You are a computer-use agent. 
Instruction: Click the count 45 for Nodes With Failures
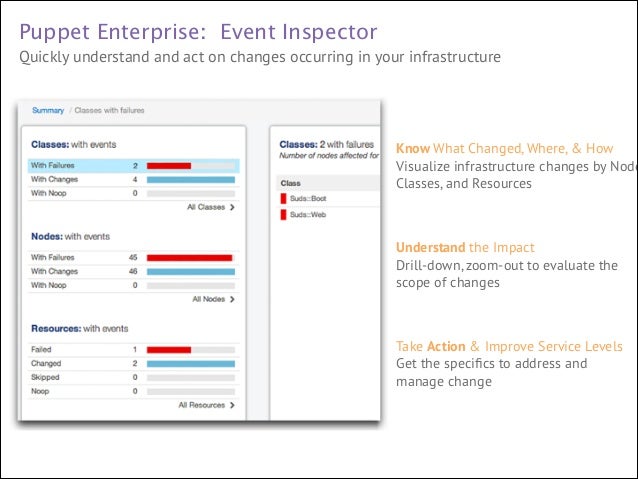[x=133, y=258]
